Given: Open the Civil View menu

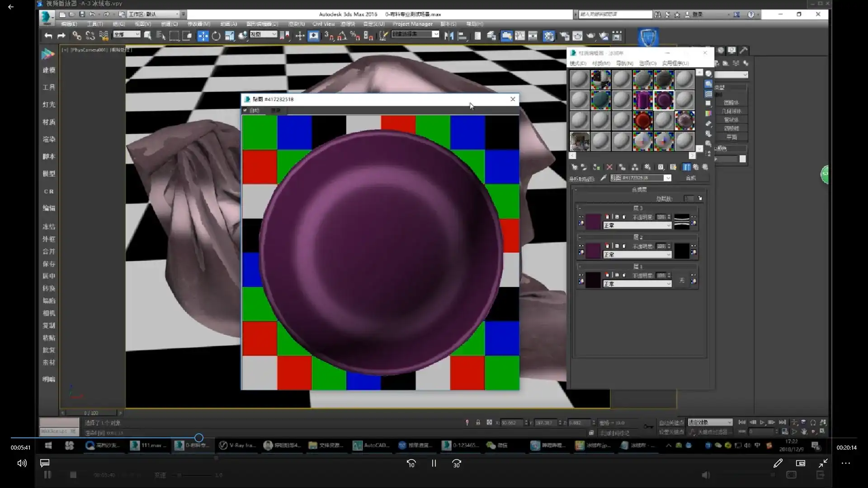Looking at the screenshot, I should click(323, 24).
